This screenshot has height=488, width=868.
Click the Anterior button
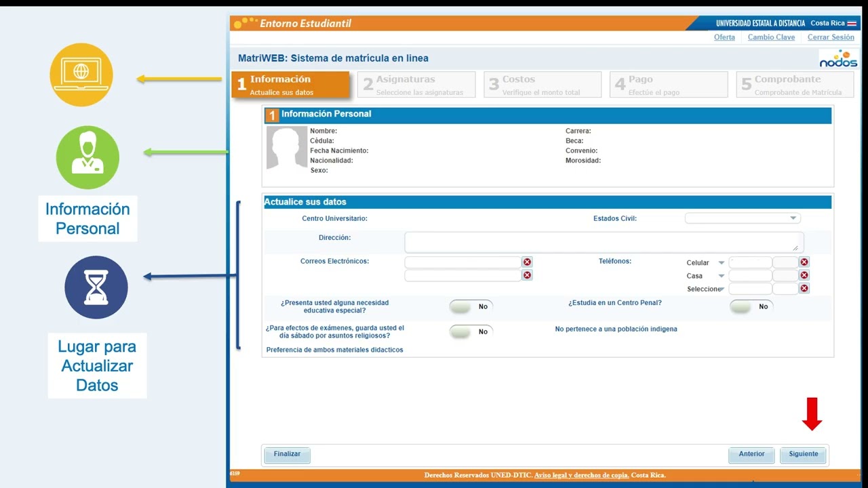point(751,454)
